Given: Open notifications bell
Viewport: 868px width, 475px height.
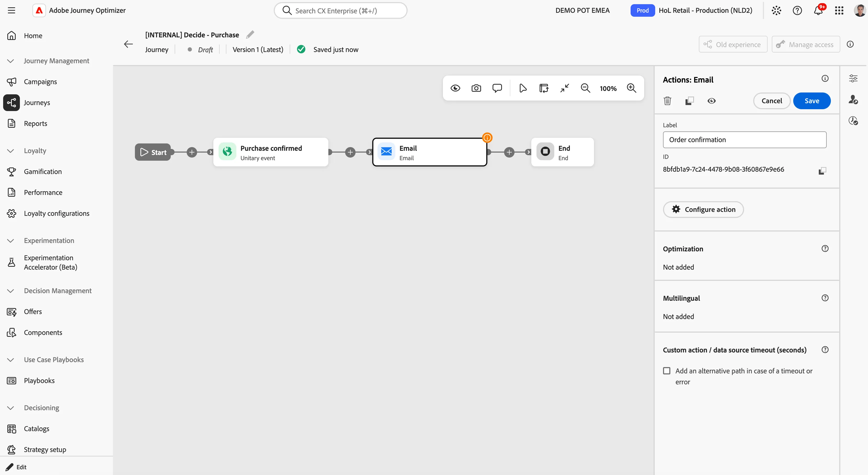Looking at the screenshot, I should pyautogui.click(x=819, y=10).
